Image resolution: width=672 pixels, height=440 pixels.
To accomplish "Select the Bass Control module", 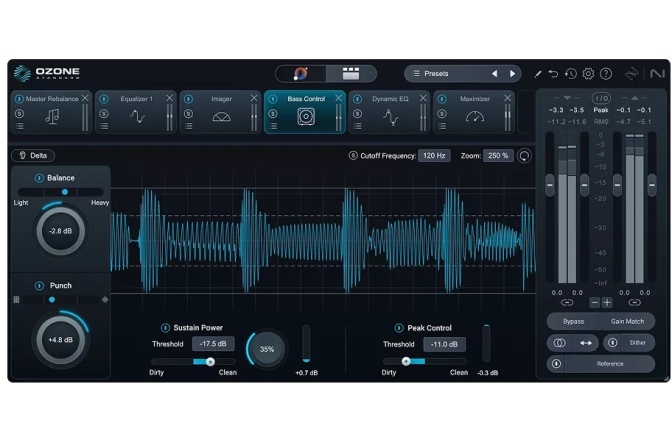I will tap(305, 112).
